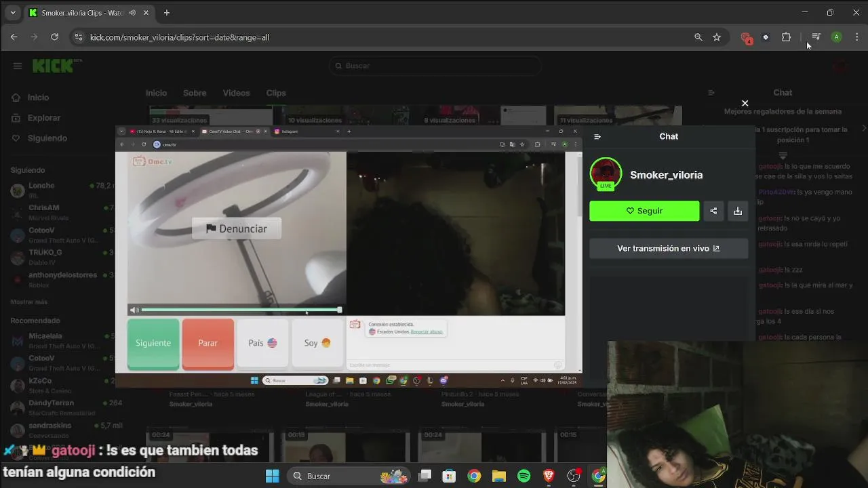Switch to the Clips tab
868x488 pixels.
(x=276, y=93)
